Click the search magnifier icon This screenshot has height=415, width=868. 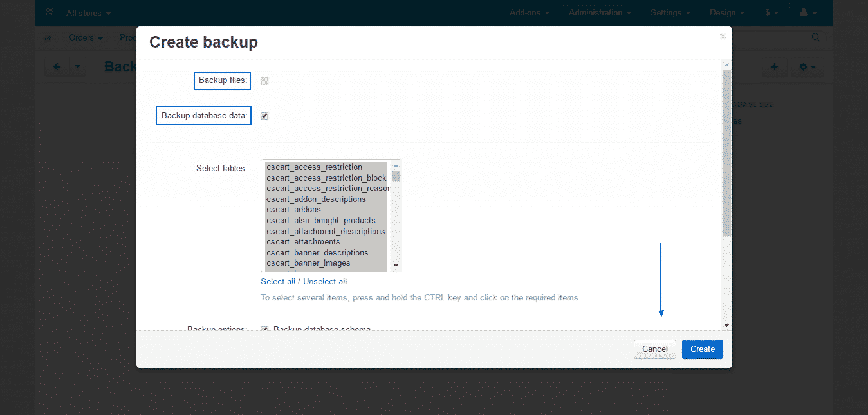(x=815, y=38)
